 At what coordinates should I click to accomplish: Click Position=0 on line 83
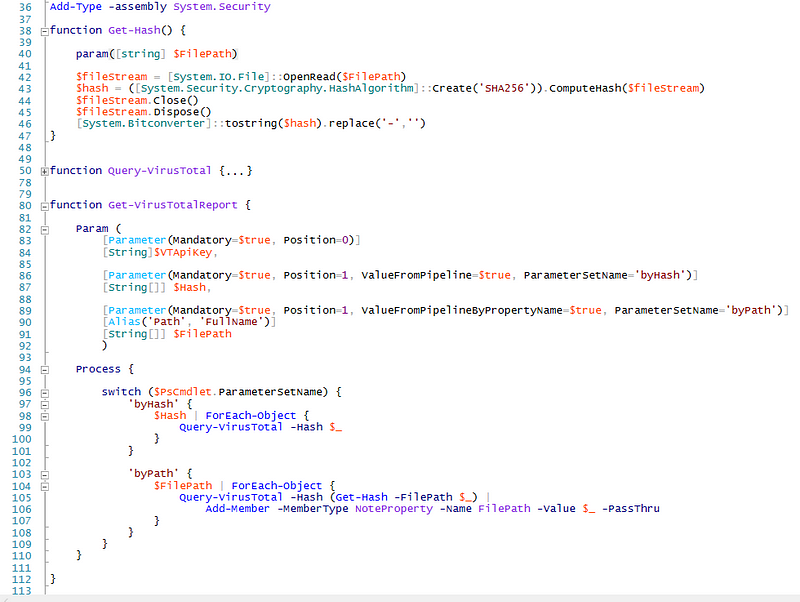pos(315,240)
